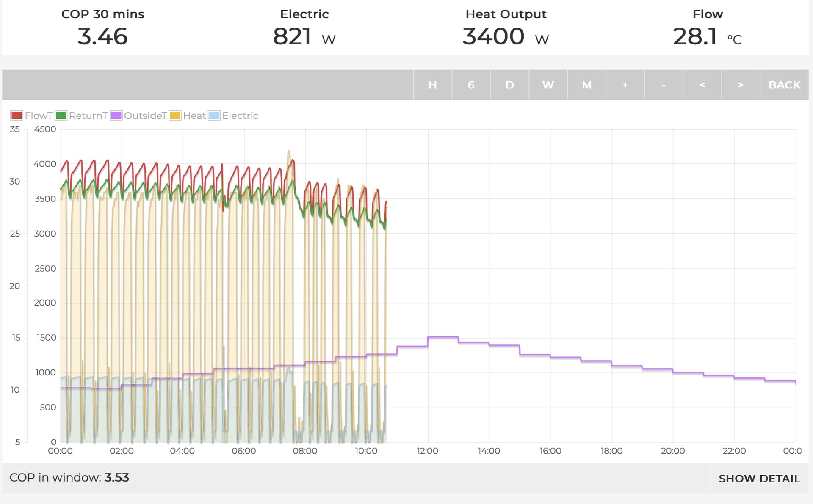813x504 pixels.
Task: Switch to the W week view
Action: pos(548,85)
